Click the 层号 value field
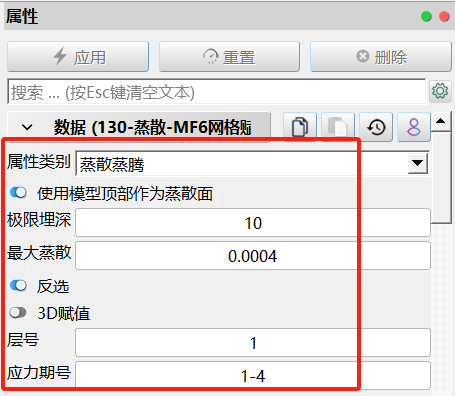 tap(253, 343)
